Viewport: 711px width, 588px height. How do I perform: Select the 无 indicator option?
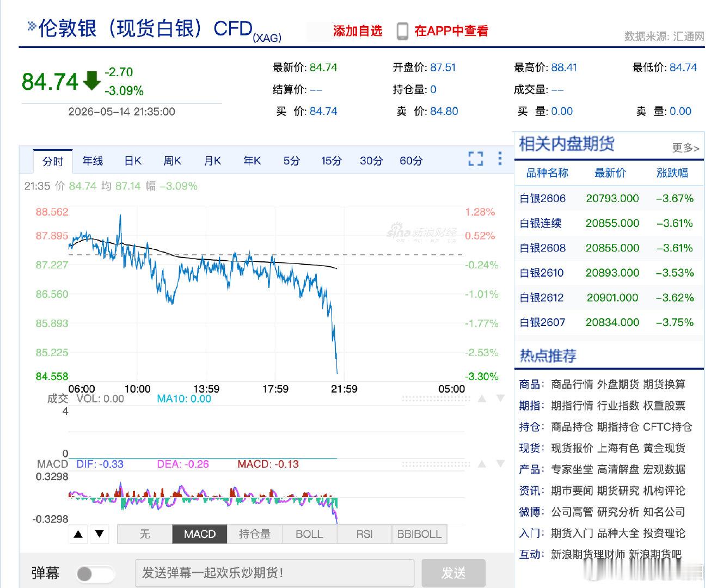[x=145, y=534]
